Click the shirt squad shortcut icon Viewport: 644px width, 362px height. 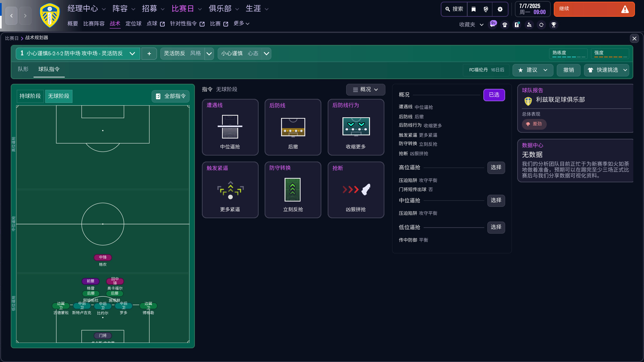(505, 25)
